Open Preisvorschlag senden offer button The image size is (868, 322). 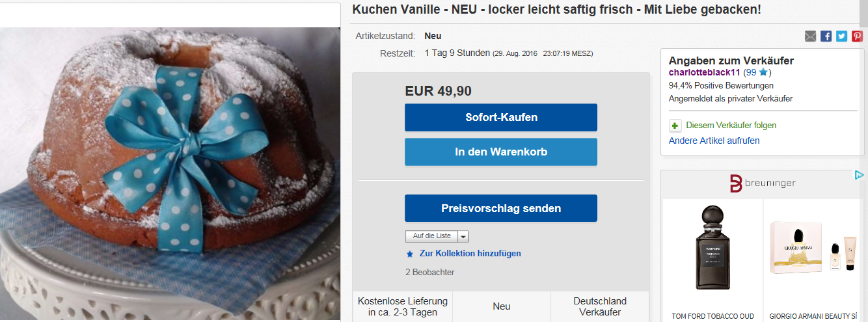tap(501, 208)
